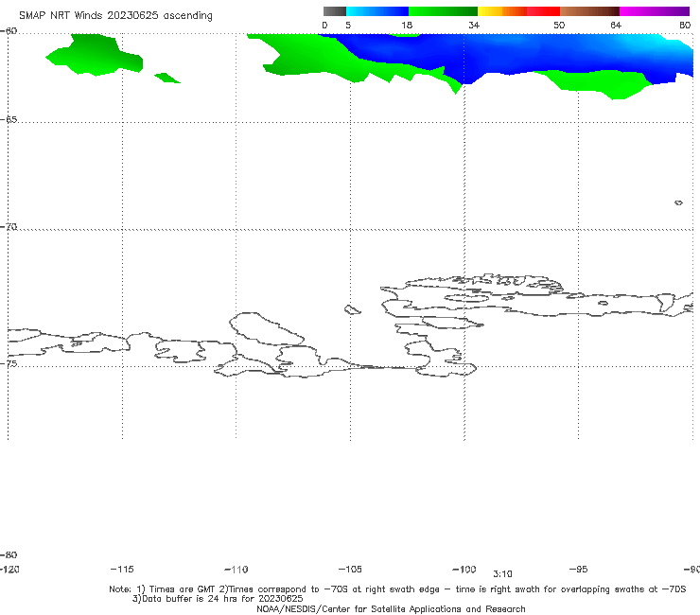This screenshot has width=700, height=615.
Task: Click the gray segment of the color bar
Action: coord(334,11)
